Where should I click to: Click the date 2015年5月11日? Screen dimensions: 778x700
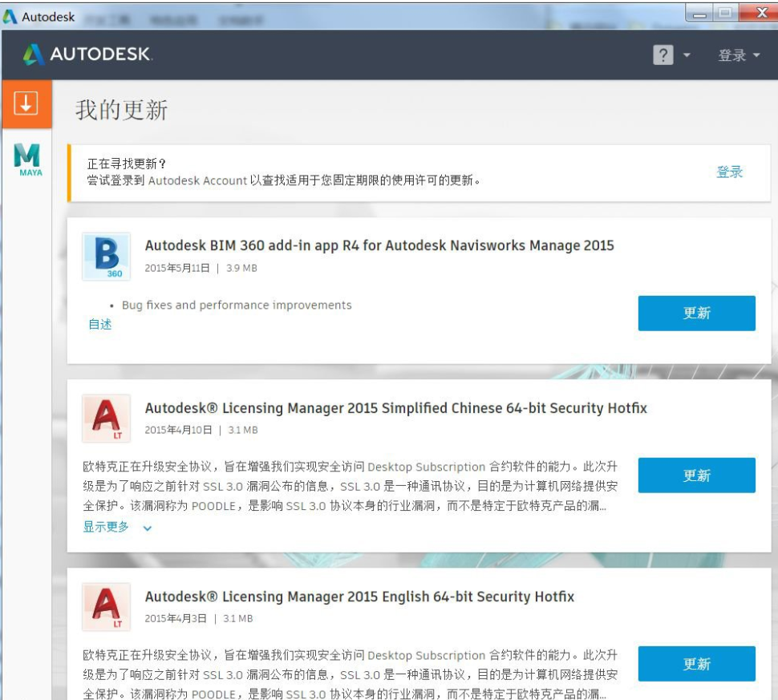point(177,269)
